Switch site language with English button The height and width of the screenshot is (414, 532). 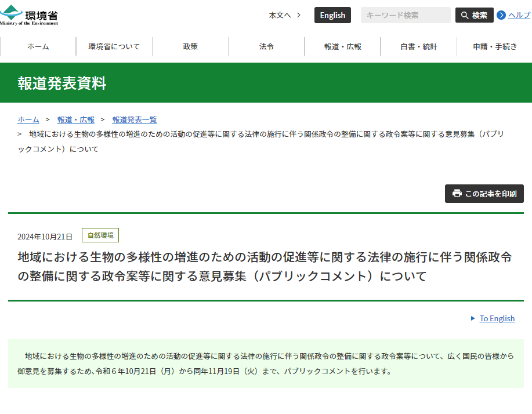(332, 15)
